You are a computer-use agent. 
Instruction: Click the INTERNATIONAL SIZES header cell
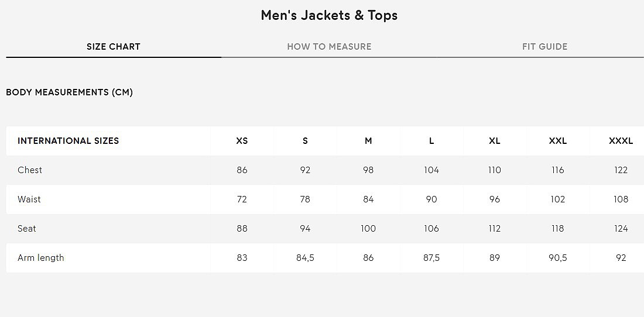[68, 141]
